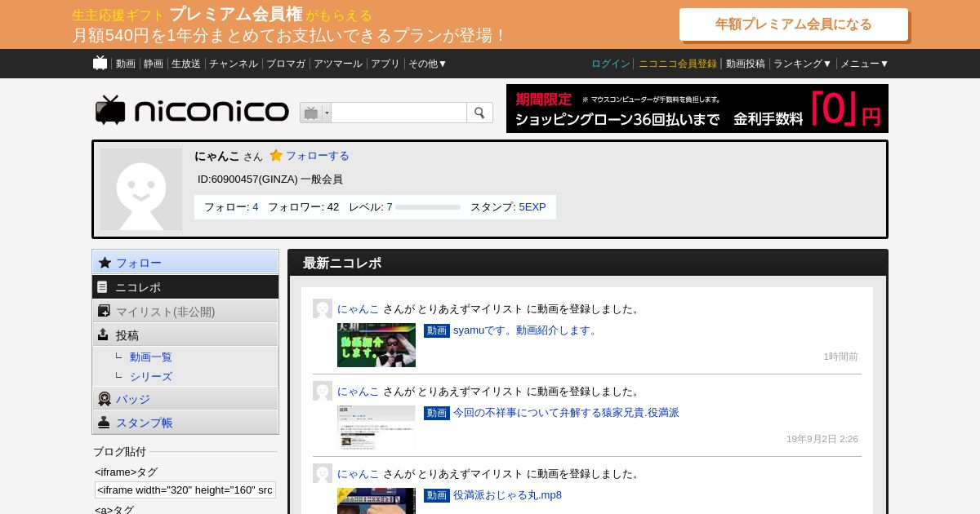
Task: Click 動画 in the top navigation
Action: coord(126,64)
